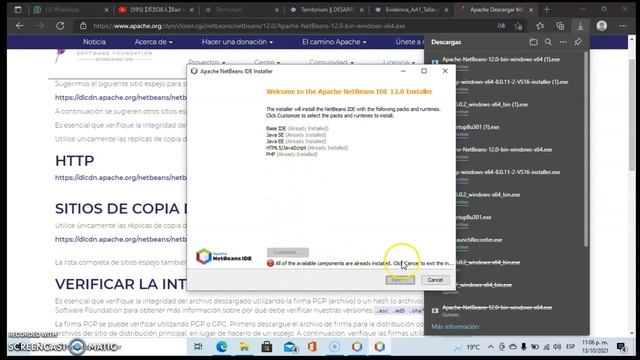Screen dimensions: 640x360
Task: Toggle the Downloads toolbar button
Action: point(580,26)
